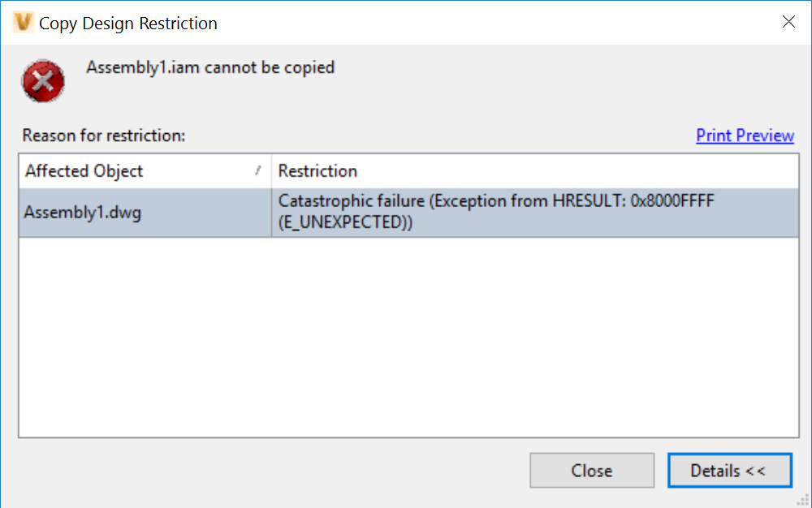Viewport: 812px width, 508px height.
Task: Click the 'Copy Design Restriction' title text
Action: click(128, 24)
